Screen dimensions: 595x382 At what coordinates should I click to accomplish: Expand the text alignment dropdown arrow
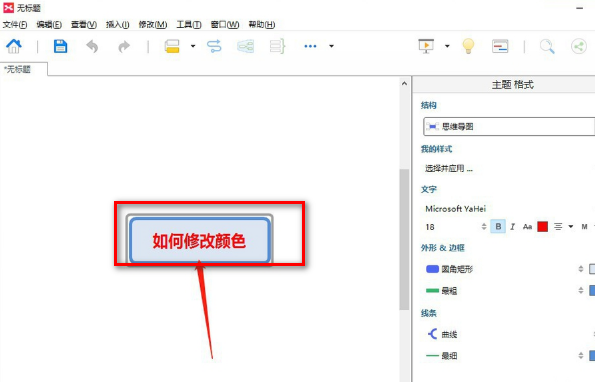click(x=570, y=227)
